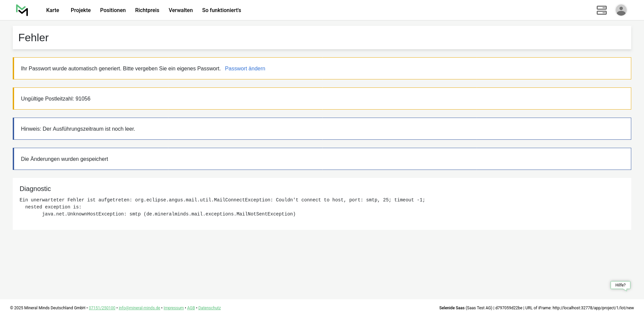This screenshot has width=644, height=316.
Task: Click the info@mineral-minds.de email link
Action: coord(139,308)
